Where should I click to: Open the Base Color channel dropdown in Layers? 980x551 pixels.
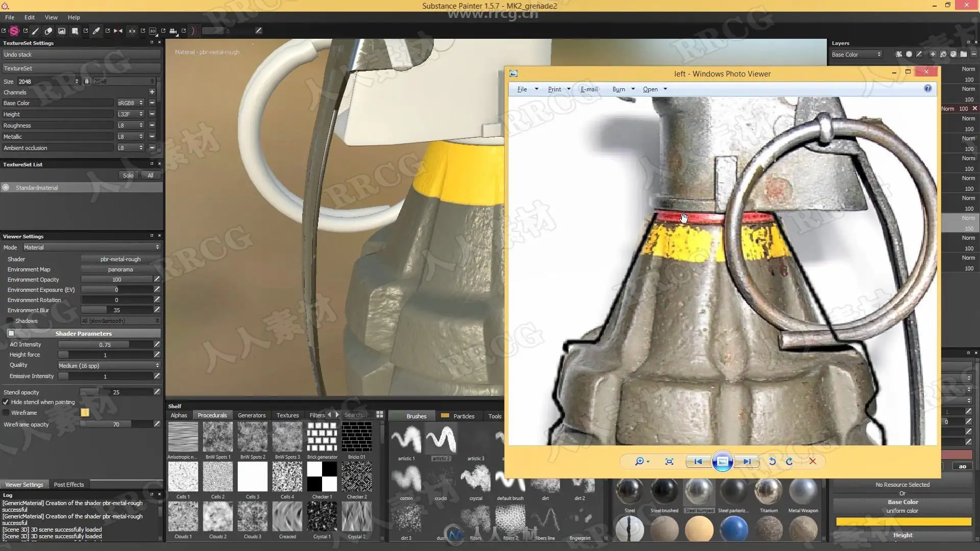(x=856, y=54)
